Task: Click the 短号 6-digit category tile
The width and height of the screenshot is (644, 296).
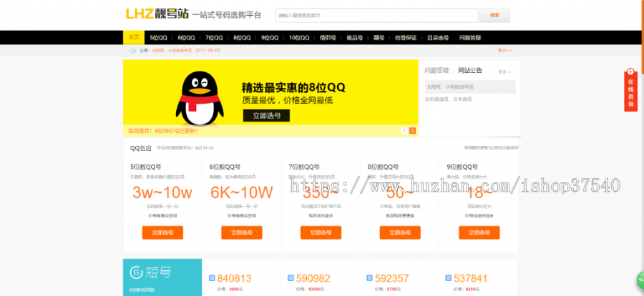Action: click(162, 274)
